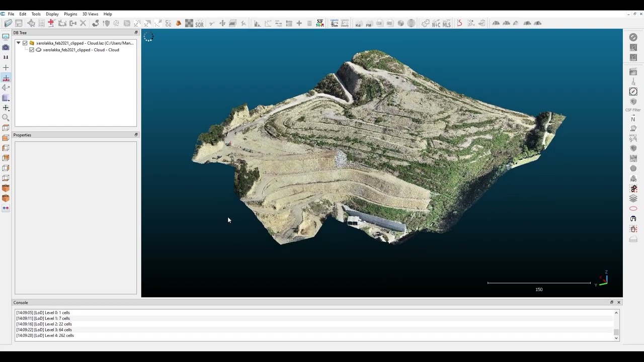Click the N normals icon in right toolbar
This screenshot has height=362, width=644.
coord(633,119)
